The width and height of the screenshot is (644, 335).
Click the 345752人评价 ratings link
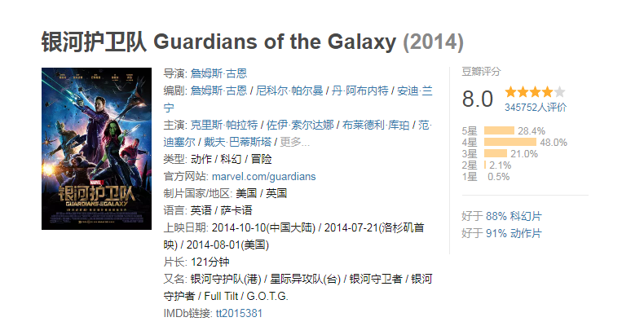(535, 107)
